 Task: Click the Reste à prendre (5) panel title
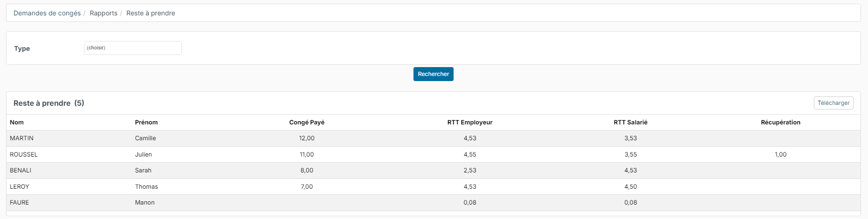pyautogui.click(x=49, y=103)
